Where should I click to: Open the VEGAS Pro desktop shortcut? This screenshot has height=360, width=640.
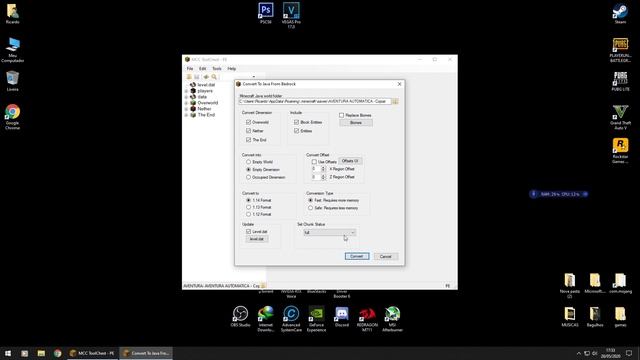click(x=291, y=15)
